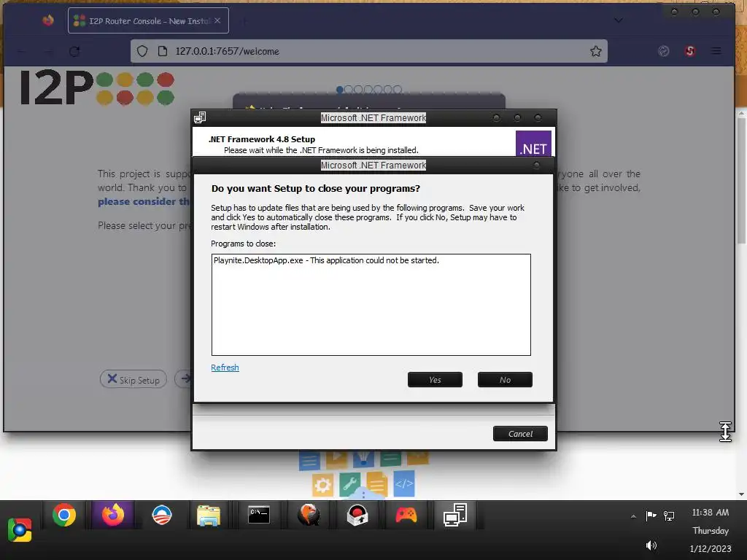Click the extension icon left of NoScript
Viewport: 747px width, 560px height.
664,51
